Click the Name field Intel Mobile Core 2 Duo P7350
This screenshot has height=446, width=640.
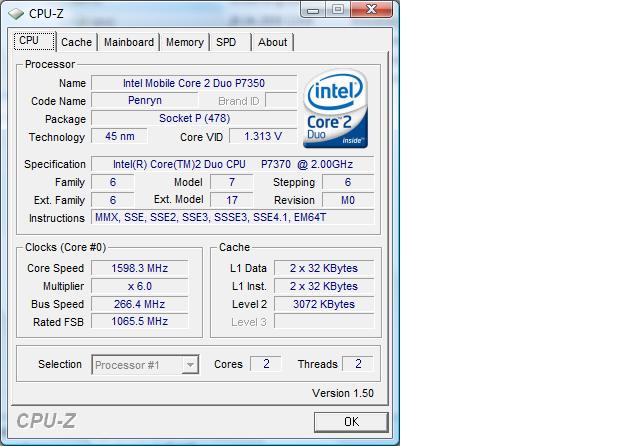[194, 83]
